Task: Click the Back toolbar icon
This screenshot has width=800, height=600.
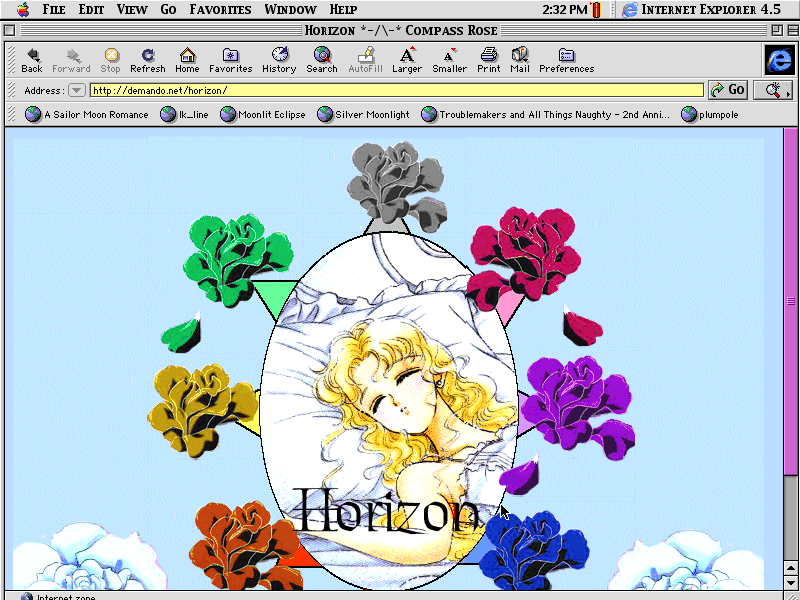Action: click(x=32, y=59)
